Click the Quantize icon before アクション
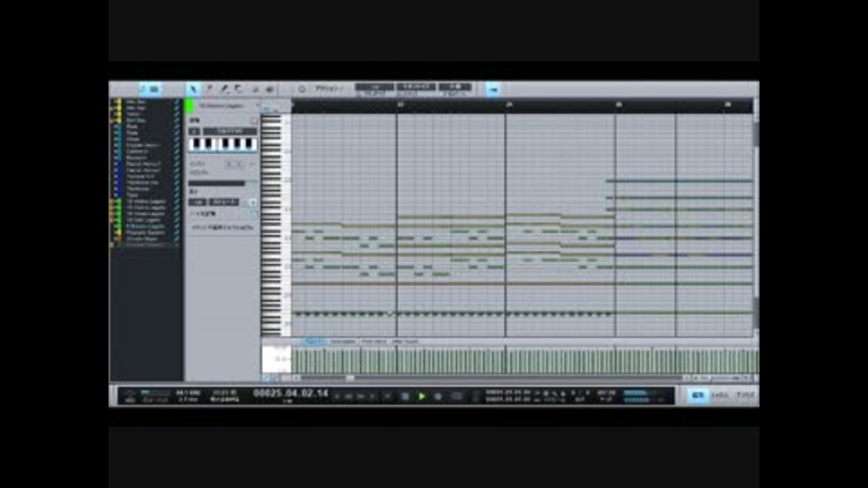The image size is (868, 488). tap(302, 89)
